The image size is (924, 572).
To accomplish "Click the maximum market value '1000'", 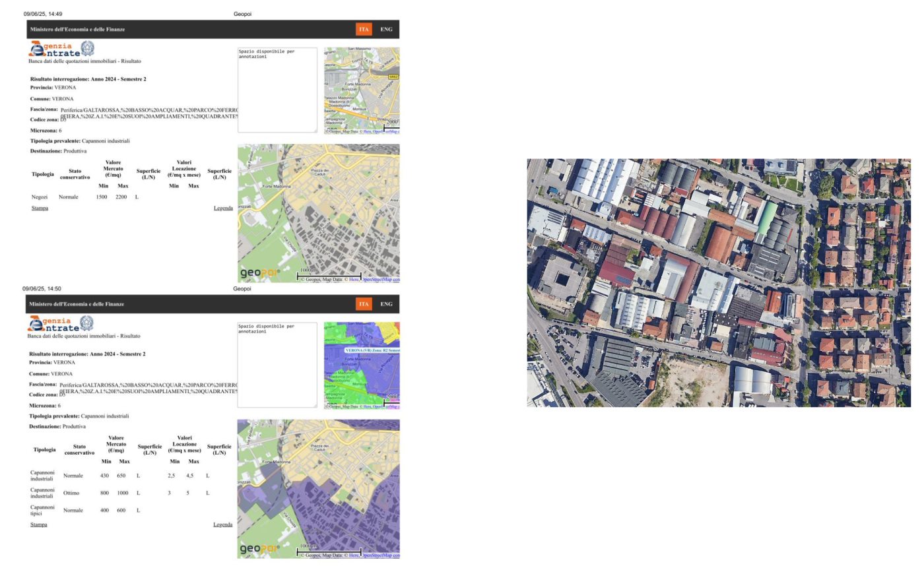I will [121, 493].
